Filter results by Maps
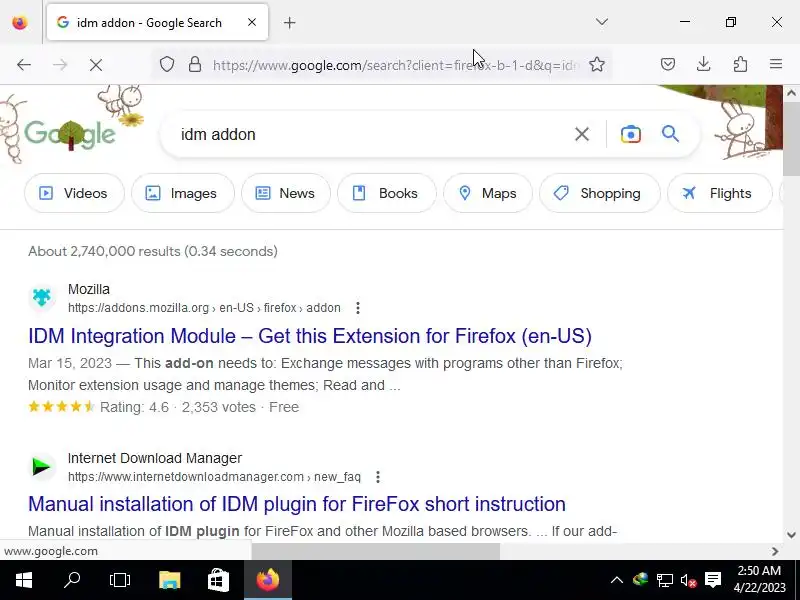The height and width of the screenshot is (600, 800). 488,193
